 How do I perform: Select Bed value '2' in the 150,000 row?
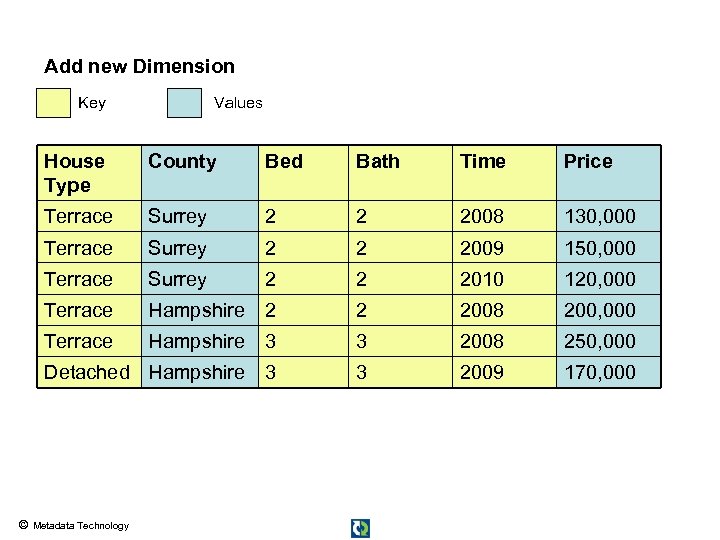(303, 248)
